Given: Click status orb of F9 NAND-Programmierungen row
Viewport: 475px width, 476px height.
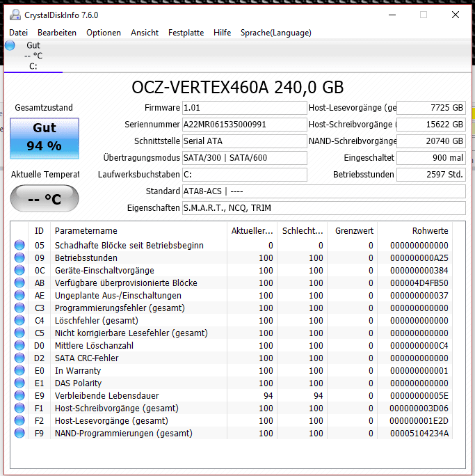Looking at the screenshot, I should tap(19, 433).
